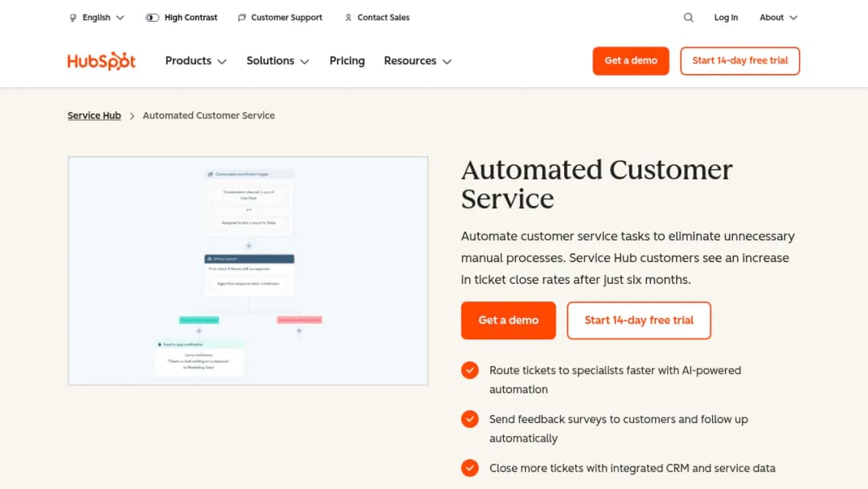The image size is (868, 489).
Task: Click Get a demo in header
Action: [x=631, y=61]
